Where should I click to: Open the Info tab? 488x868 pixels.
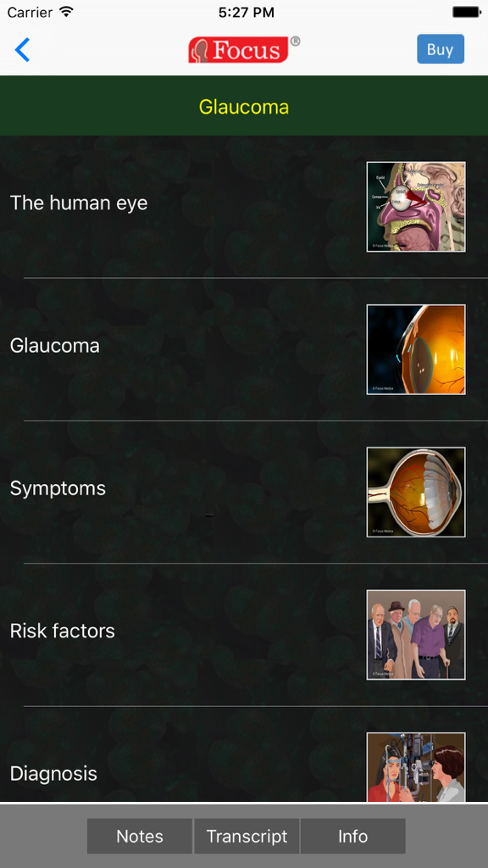click(x=352, y=836)
